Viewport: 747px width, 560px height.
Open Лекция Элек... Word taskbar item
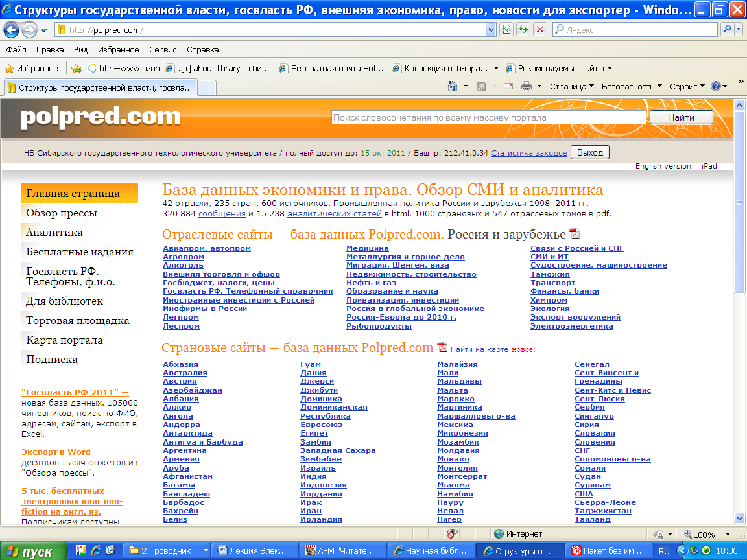(x=254, y=551)
